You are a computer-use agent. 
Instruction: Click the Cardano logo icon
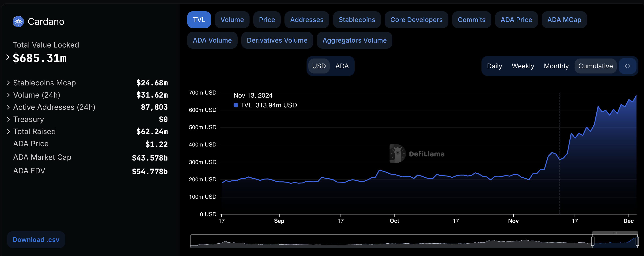18,22
